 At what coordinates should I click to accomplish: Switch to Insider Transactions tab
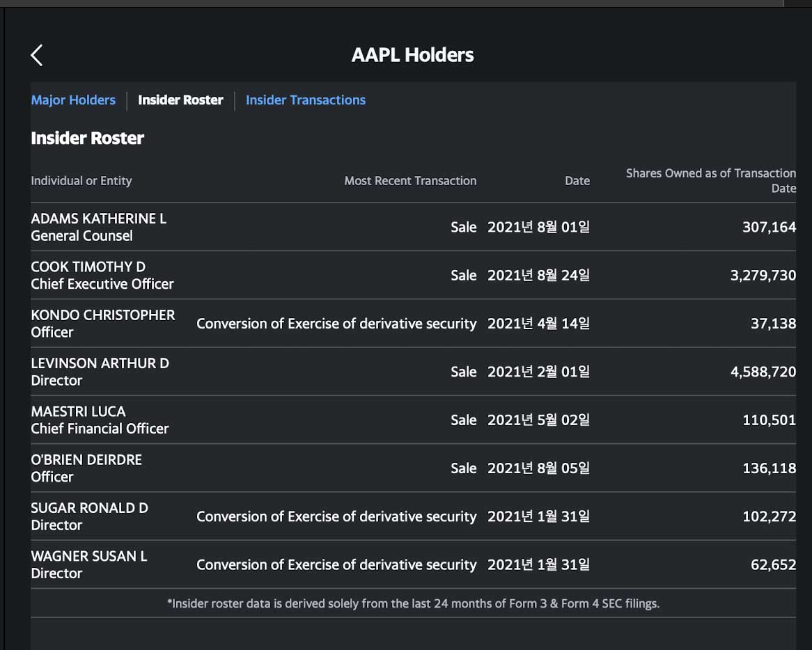pos(306,100)
